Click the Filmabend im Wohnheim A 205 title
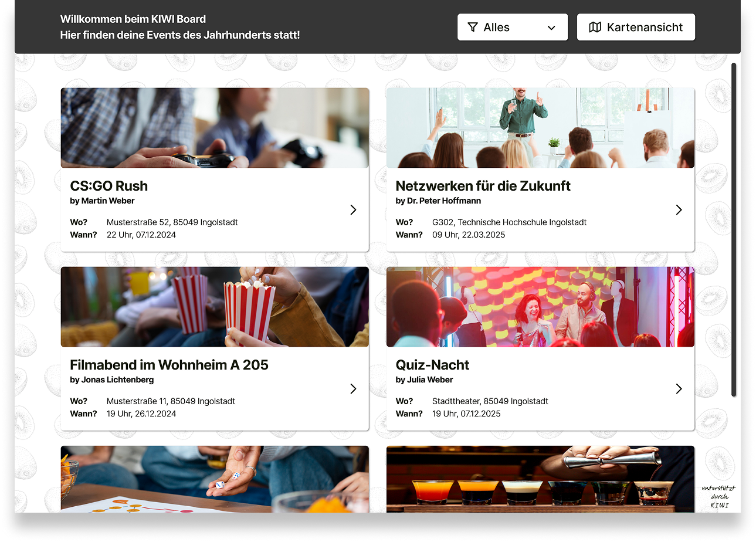Viewport: 756px width, 542px height. pos(169,365)
